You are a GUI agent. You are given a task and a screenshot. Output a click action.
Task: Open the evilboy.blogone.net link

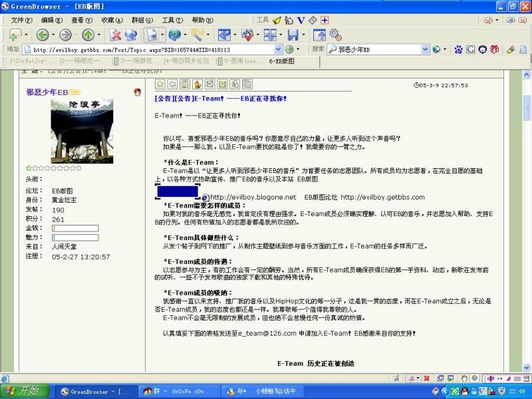point(253,197)
